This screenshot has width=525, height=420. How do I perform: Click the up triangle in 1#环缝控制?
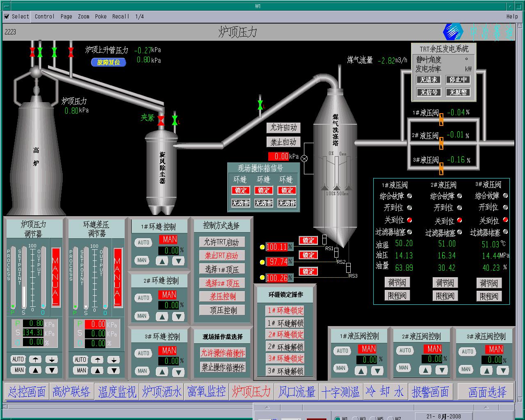(162, 261)
